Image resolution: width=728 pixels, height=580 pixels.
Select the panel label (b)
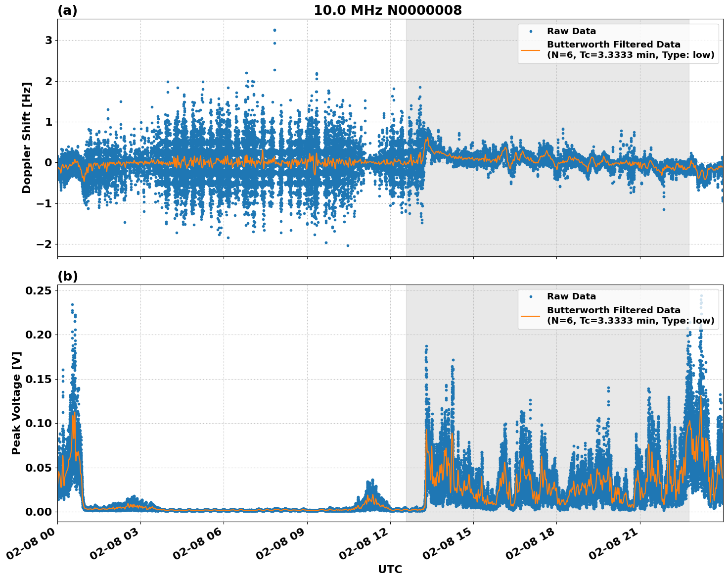coord(68,275)
